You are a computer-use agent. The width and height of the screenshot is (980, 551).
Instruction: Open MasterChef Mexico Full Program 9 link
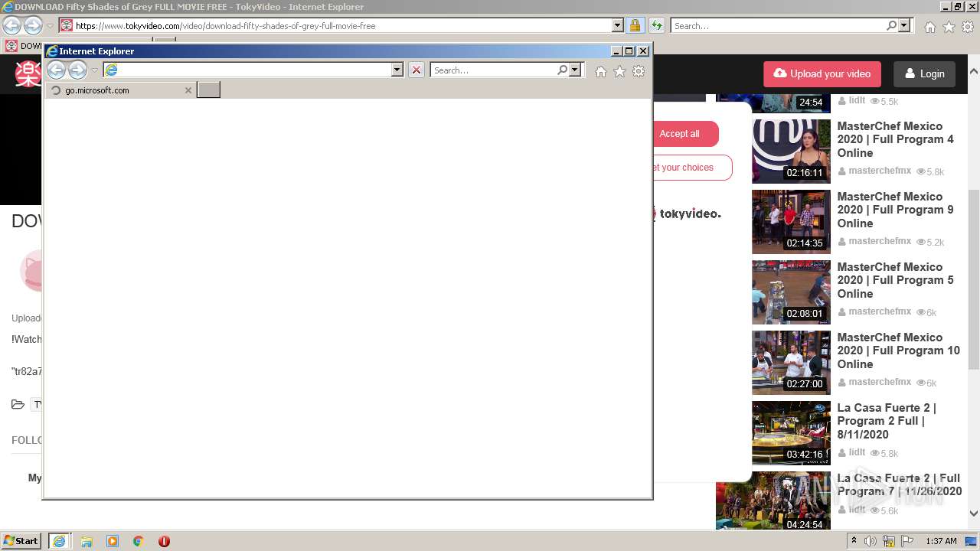895,210
